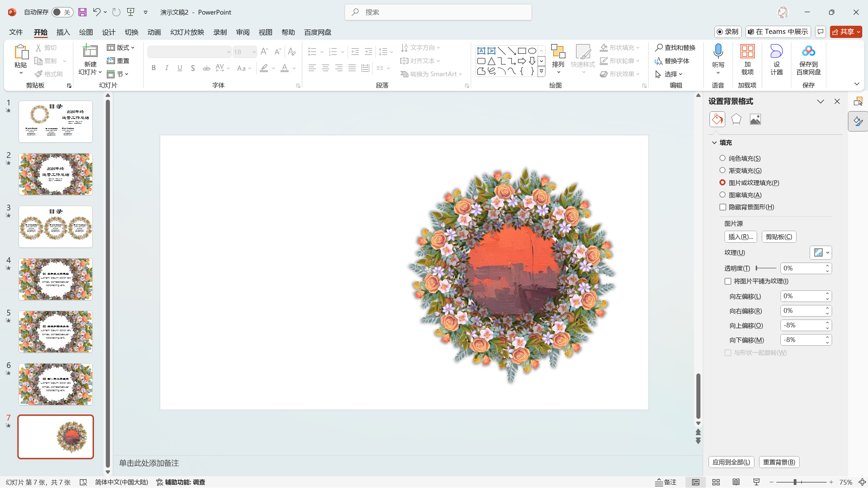Screen dimensions: 868x488
Task: Open the Texture dropdown in pane
Action: (x=821, y=252)
